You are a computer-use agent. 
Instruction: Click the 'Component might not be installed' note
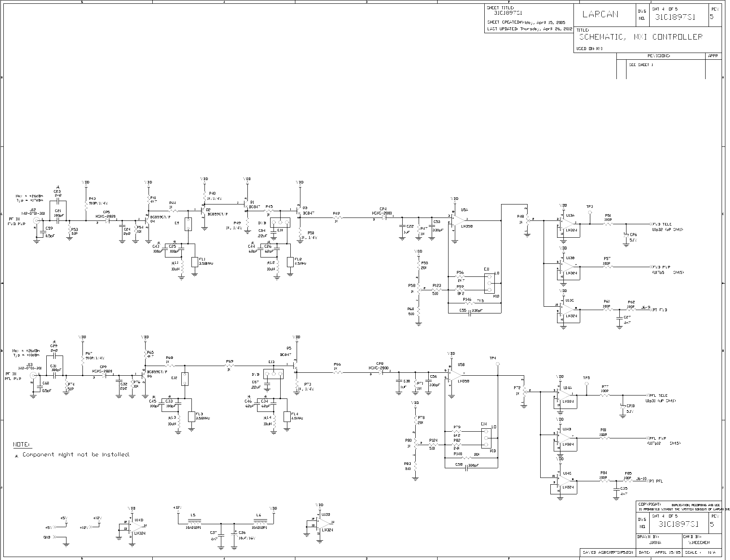[x=76, y=455]
